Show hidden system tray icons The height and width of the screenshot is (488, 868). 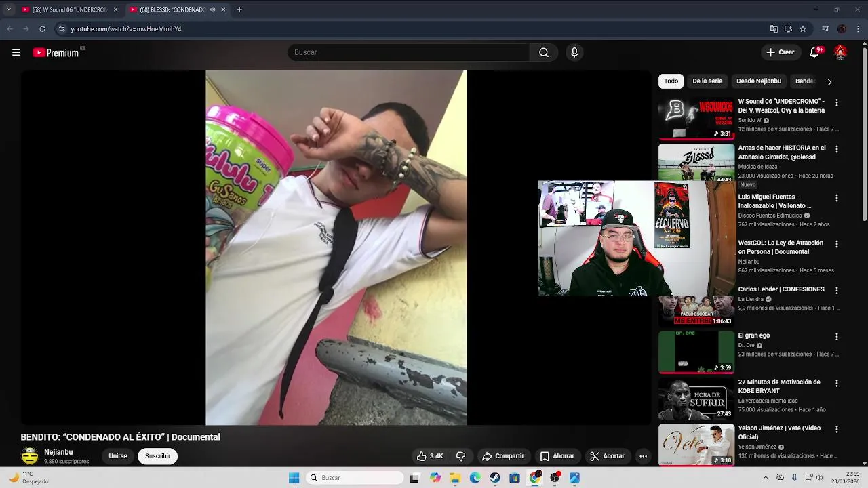click(x=766, y=478)
